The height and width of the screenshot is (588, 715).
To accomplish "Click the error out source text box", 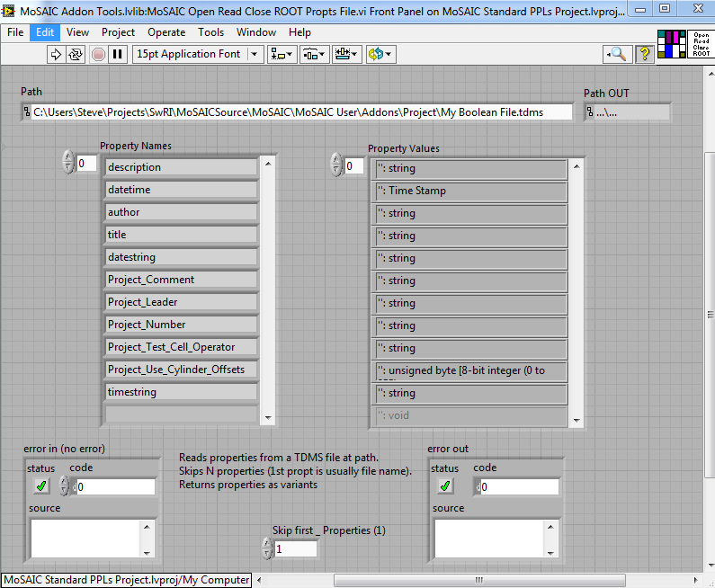I will [490, 539].
